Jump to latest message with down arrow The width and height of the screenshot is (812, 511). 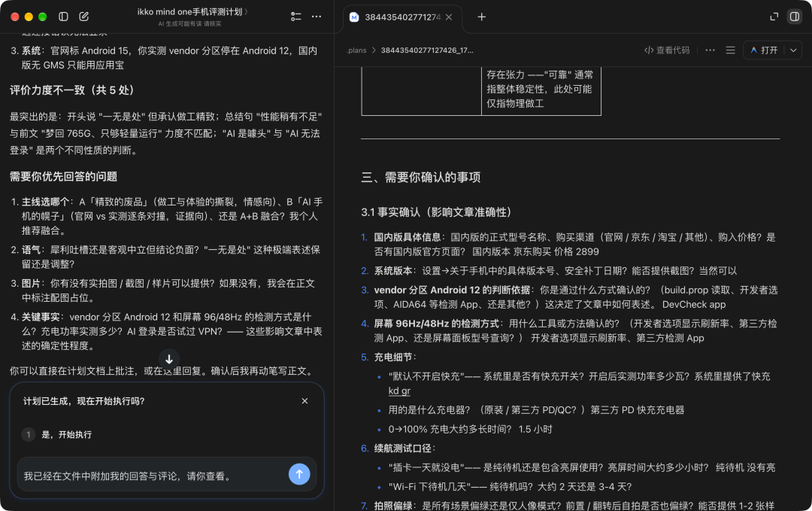click(169, 359)
